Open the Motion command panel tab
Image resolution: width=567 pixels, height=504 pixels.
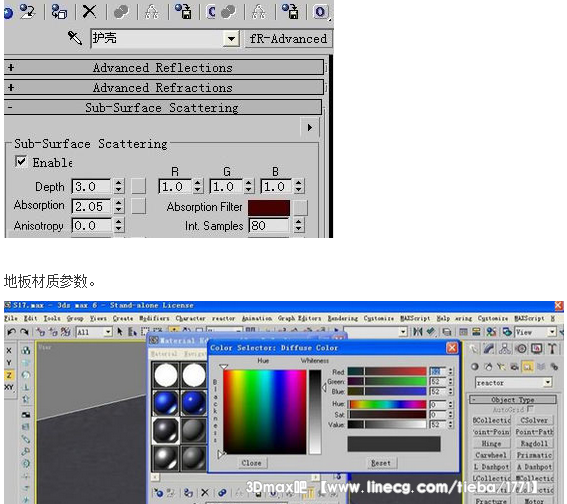pyautogui.click(x=521, y=349)
